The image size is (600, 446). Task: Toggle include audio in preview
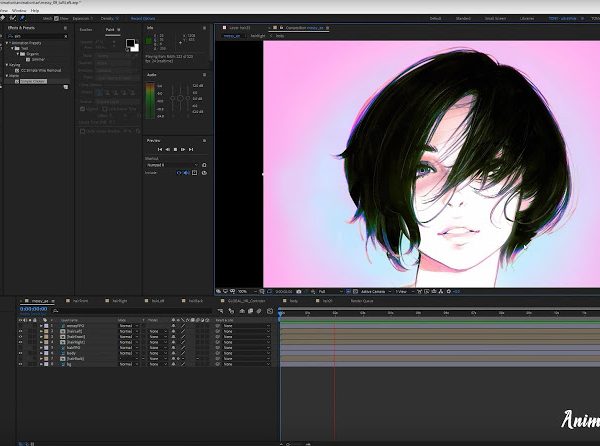tap(186, 173)
